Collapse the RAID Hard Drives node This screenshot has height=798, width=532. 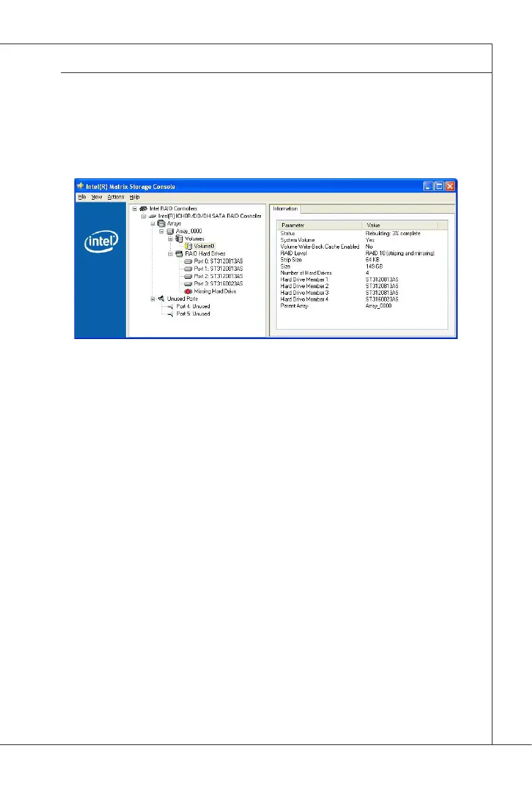point(171,253)
